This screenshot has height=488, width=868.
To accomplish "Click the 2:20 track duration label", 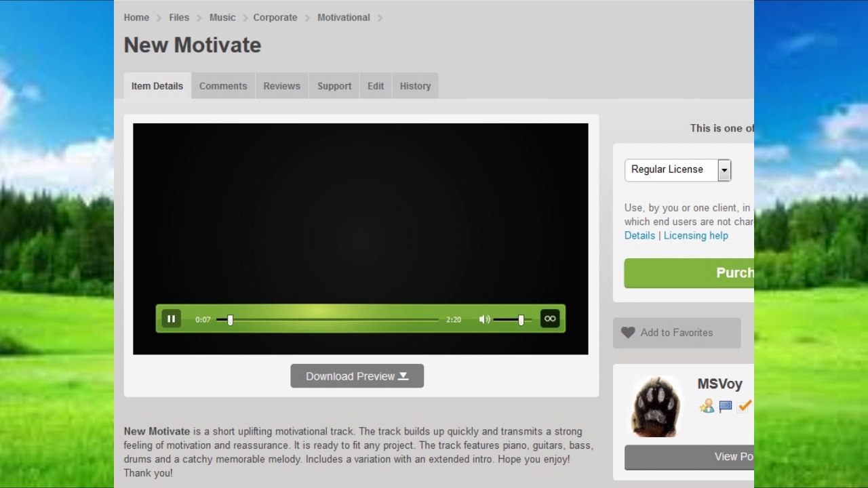I will 454,320.
